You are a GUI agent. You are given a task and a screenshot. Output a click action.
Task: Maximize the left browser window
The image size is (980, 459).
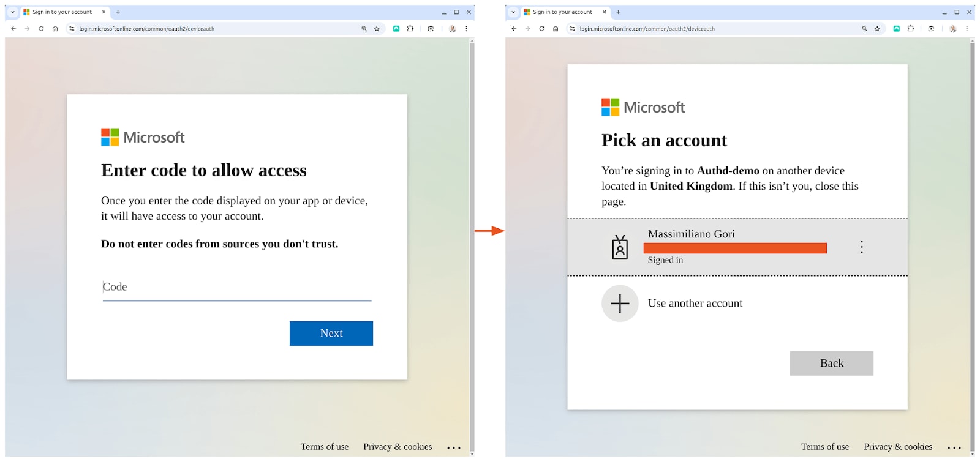click(x=456, y=12)
